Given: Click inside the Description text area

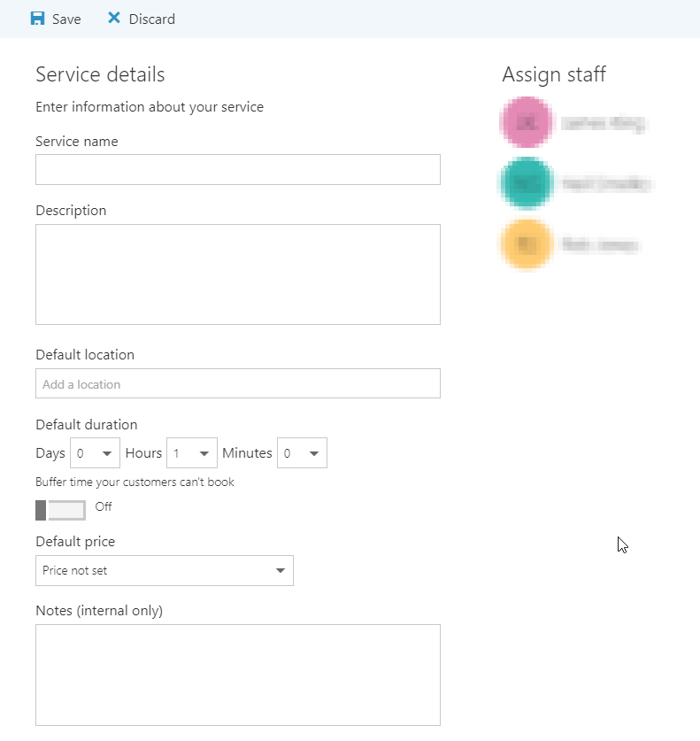Looking at the screenshot, I should (x=238, y=274).
